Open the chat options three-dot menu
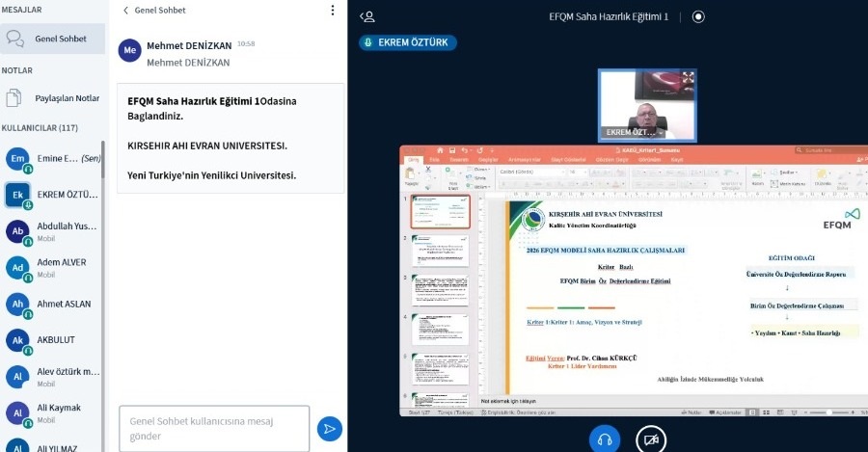 click(332, 10)
